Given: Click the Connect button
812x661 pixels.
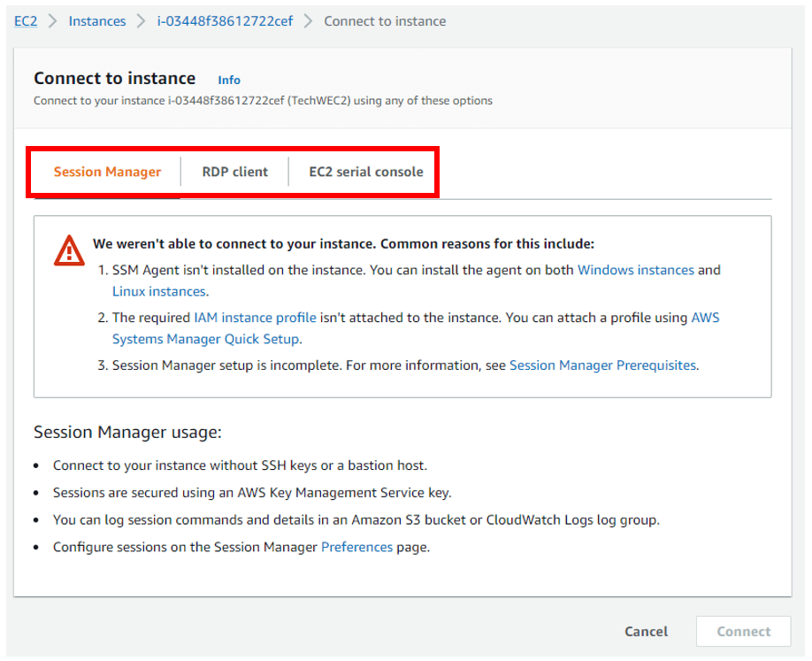Looking at the screenshot, I should [x=743, y=631].
